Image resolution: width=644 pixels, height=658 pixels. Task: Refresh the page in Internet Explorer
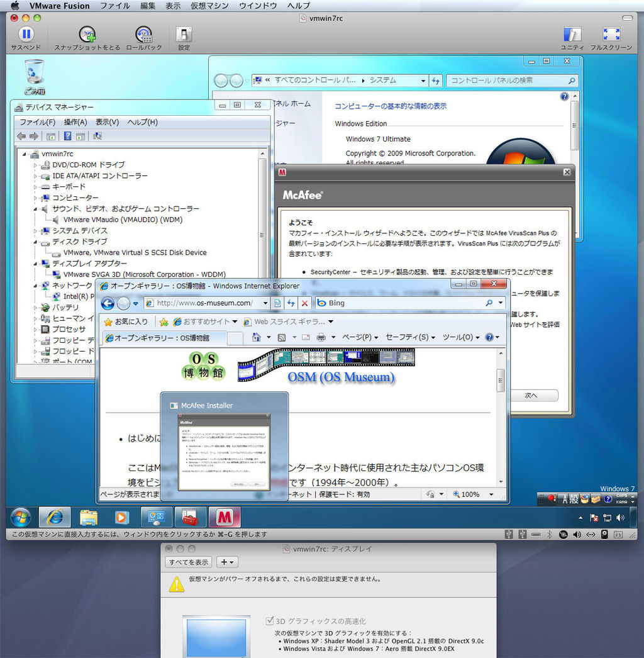coord(291,303)
